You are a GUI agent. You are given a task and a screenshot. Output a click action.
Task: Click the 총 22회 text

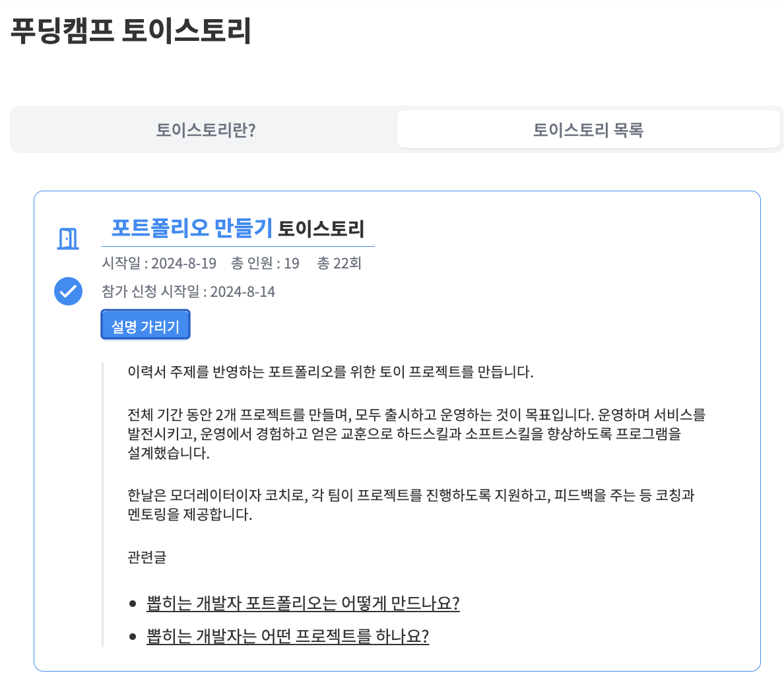coord(339,263)
